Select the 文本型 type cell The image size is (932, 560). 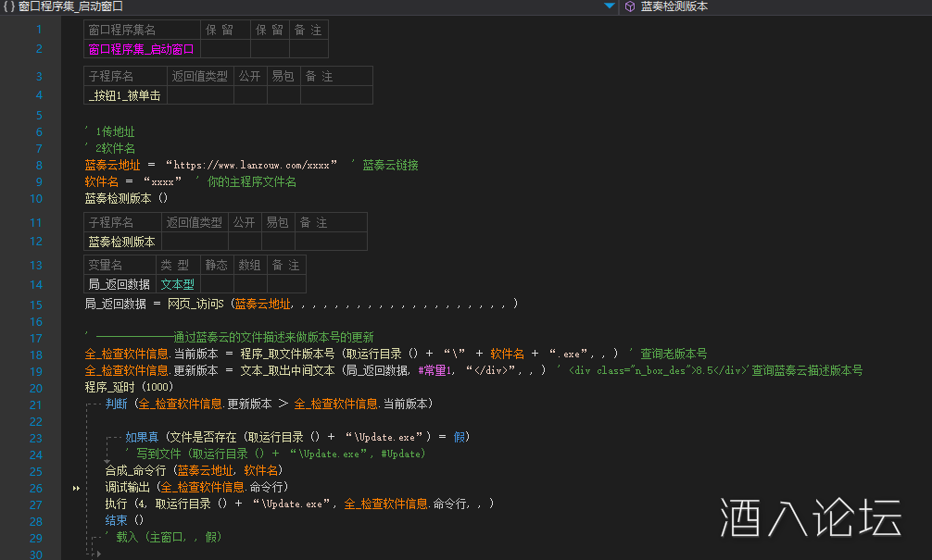coord(177,285)
